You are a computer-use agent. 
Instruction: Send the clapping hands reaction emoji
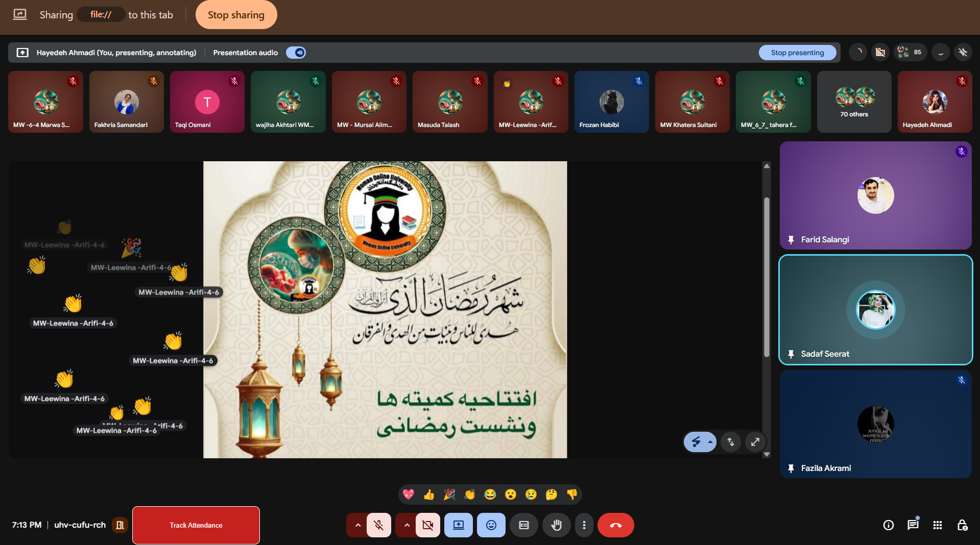pyautogui.click(x=469, y=494)
